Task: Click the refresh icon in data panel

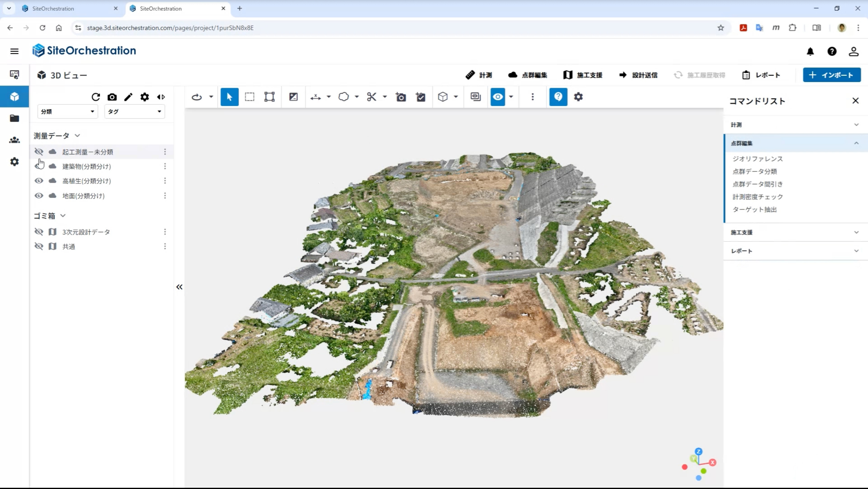Action: [96, 97]
